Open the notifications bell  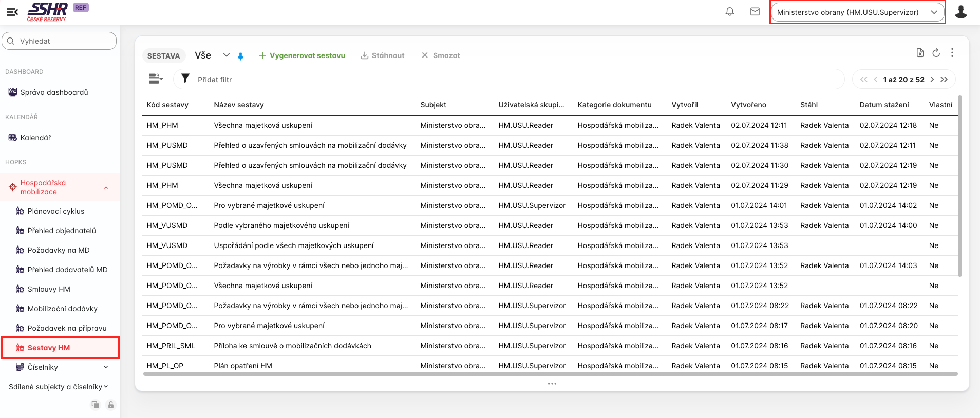click(729, 12)
